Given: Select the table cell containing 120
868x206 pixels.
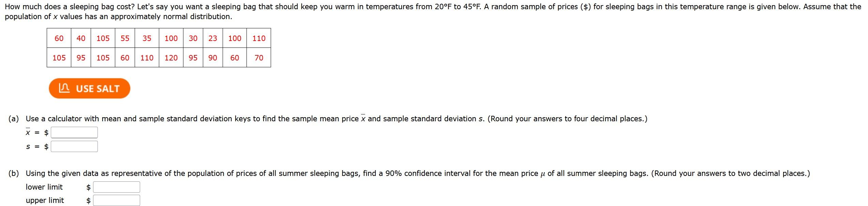Looking at the screenshot, I should click(x=171, y=58).
